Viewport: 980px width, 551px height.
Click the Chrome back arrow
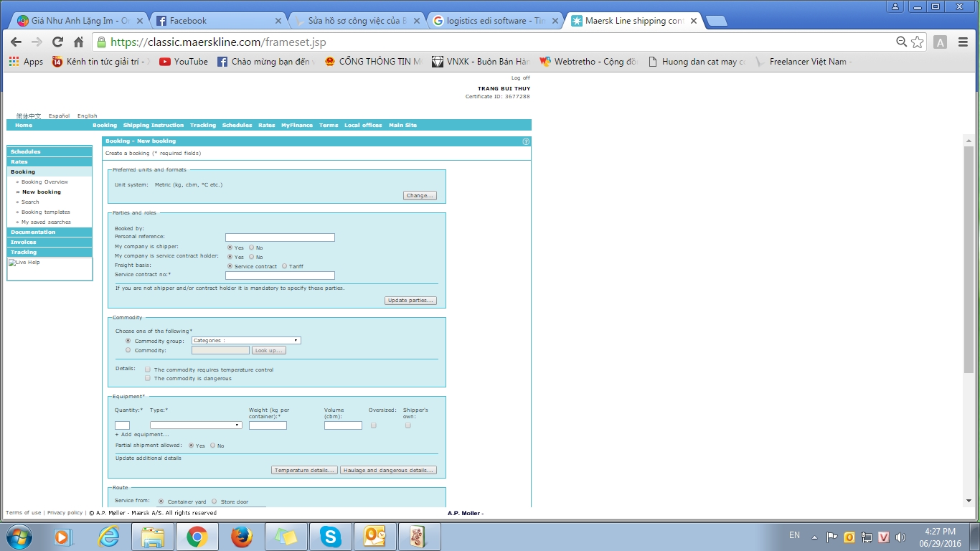click(16, 42)
